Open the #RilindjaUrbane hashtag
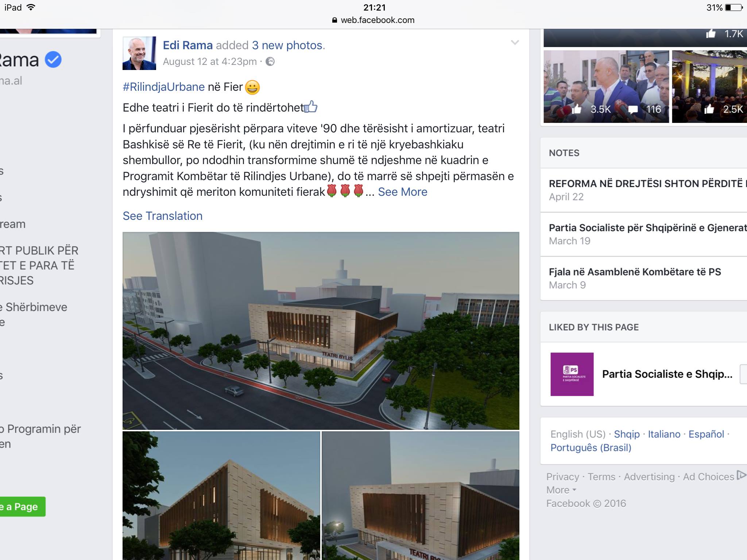The height and width of the screenshot is (560, 747). click(x=163, y=87)
